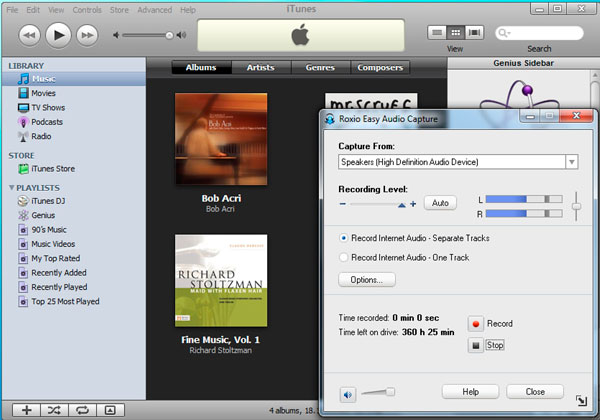Adjust the Recording Level slider handle
The image size is (600, 420).
(401, 205)
